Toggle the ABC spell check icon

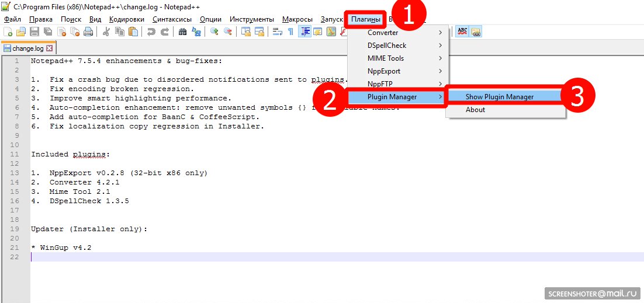coord(462,32)
